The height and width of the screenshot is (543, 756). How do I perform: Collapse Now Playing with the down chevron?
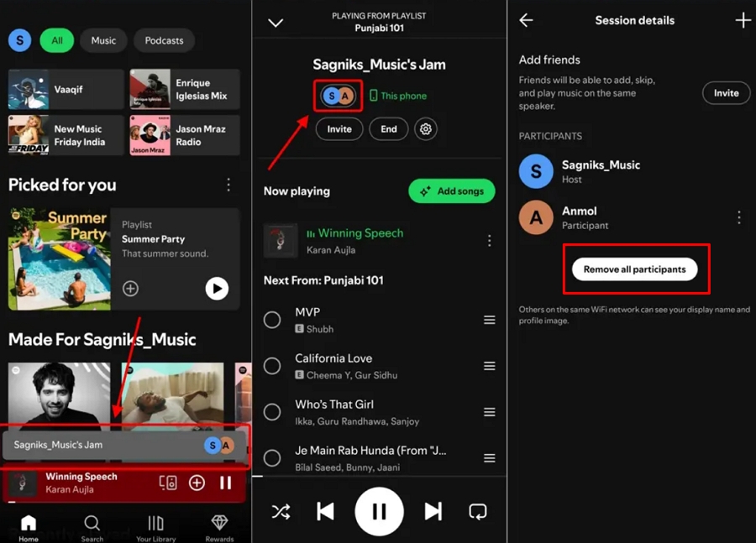point(276,23)
